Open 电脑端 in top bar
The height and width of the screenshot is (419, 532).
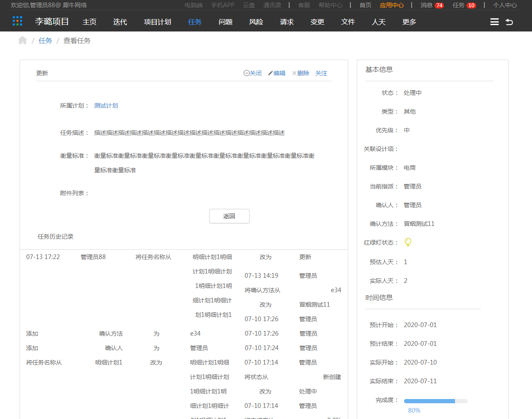coord(193,5)
